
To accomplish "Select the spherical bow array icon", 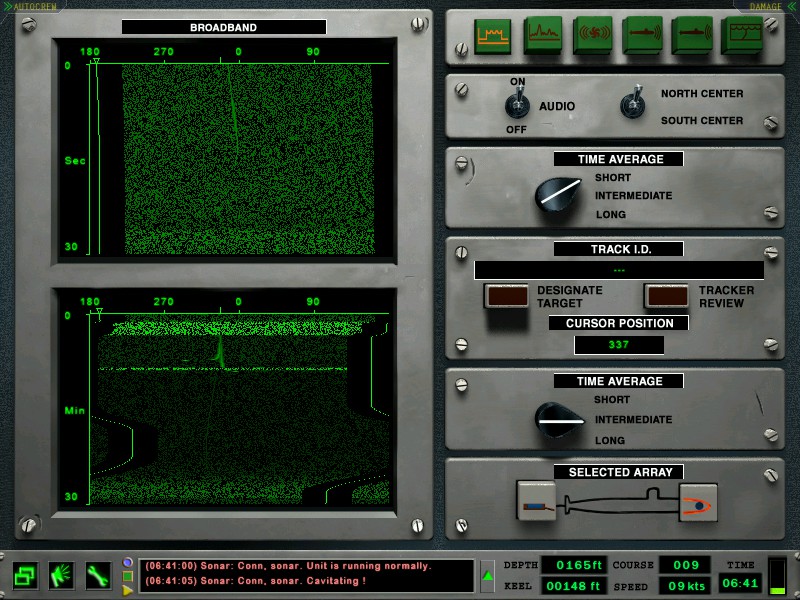I will pos(698,503).
